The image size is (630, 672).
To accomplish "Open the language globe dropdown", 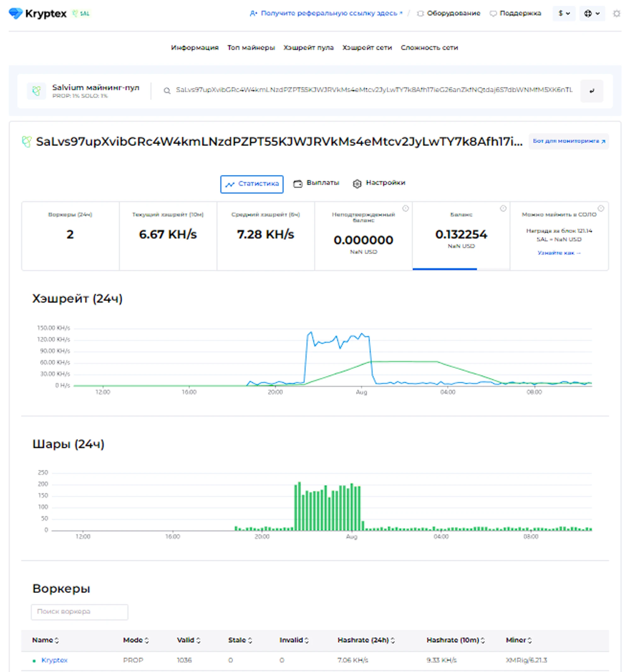I will pyautogui.click(x=592, y=14).
